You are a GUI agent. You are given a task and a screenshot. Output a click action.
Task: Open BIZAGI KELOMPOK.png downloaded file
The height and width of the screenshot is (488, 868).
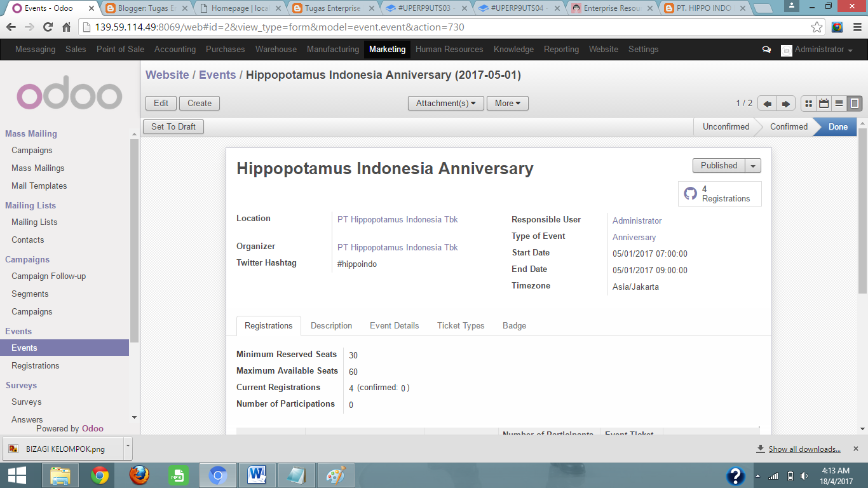tap(62, 449)
